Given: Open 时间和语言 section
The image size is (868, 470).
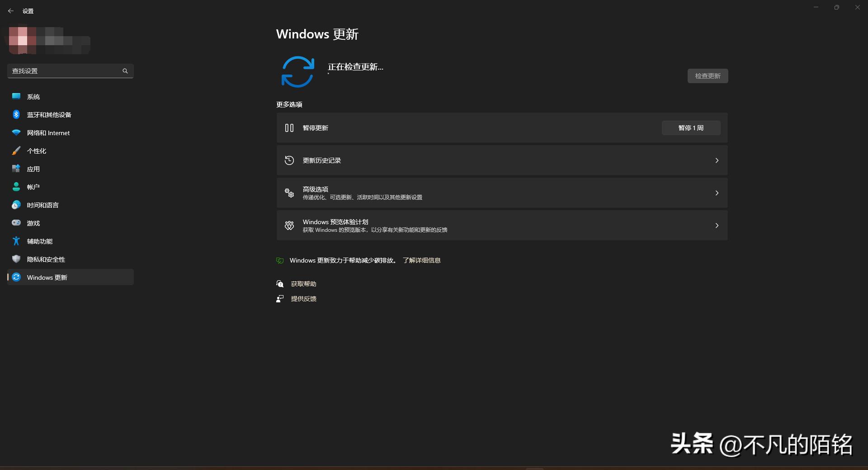Looking at the screenshot, I should coord(70,205).
